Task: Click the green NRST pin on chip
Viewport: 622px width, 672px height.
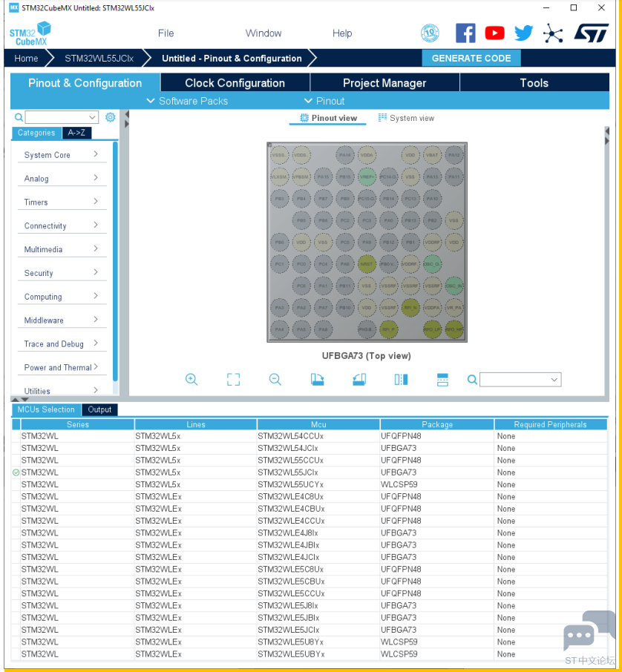Action: [x=367, y=263]
